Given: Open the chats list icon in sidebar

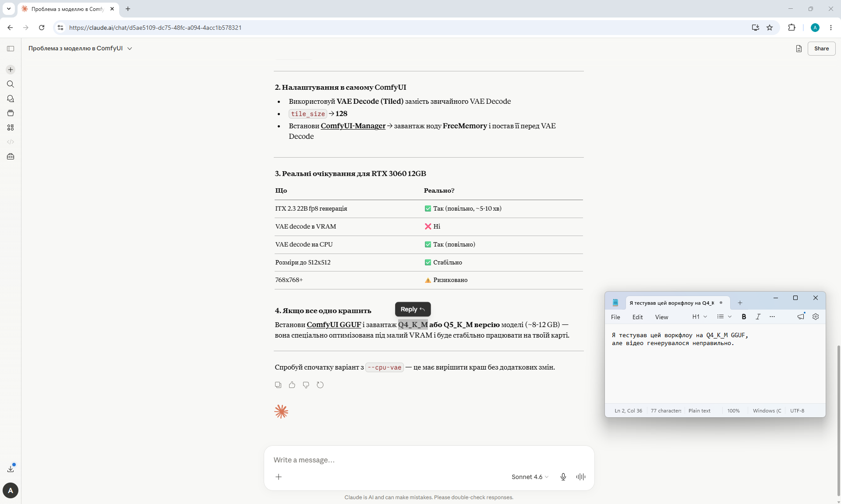Looking at the screenshot, I should pos(11,99).
